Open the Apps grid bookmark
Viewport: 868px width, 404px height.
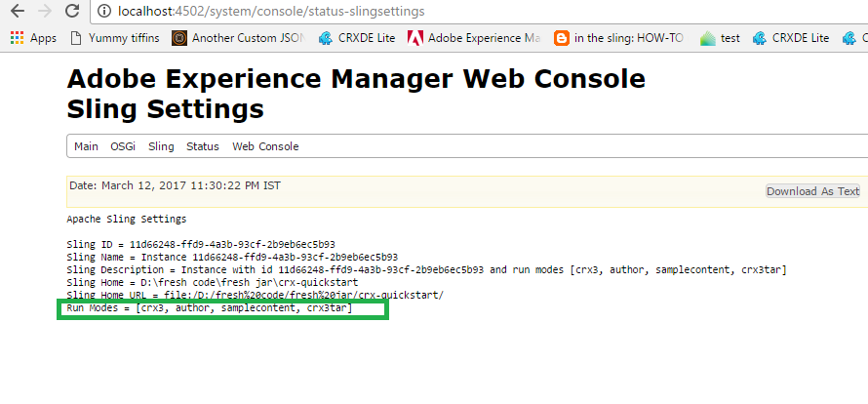coord(34,38)
